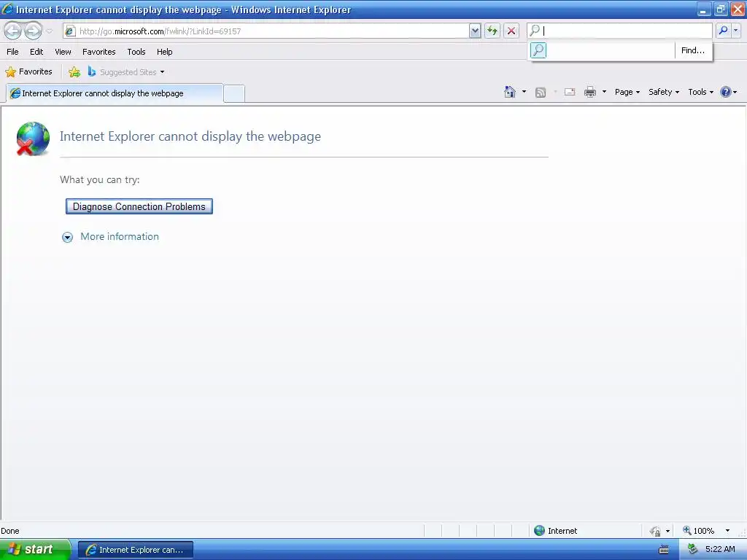Screen dimensions: 747x560
Task: Click the Home icon in command bar
Action: (510, 92)
